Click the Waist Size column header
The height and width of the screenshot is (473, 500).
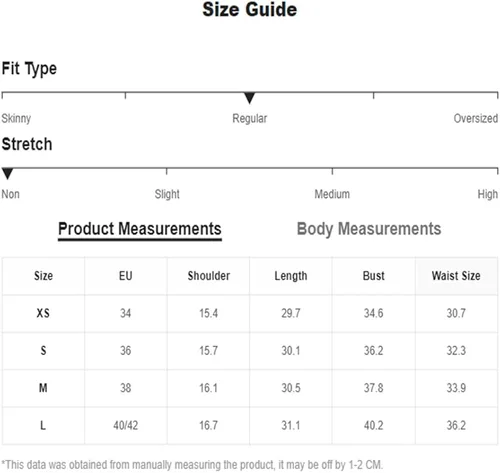[456, 276]
